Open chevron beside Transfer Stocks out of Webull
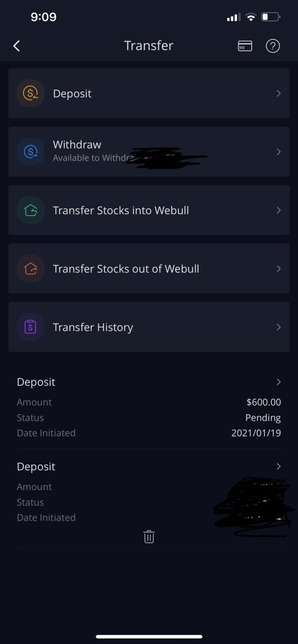Screen dimensions: 298x644 click(x=278, y=268)
